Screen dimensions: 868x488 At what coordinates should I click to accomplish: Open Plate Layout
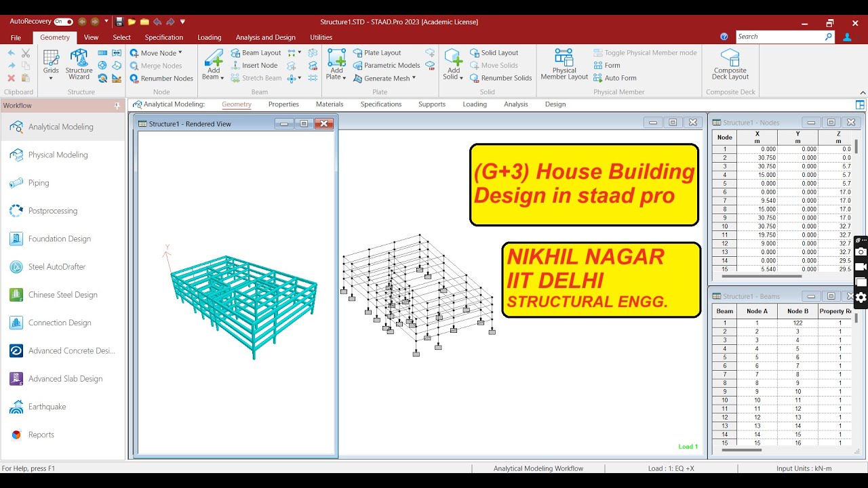click(x=377, y=53)
